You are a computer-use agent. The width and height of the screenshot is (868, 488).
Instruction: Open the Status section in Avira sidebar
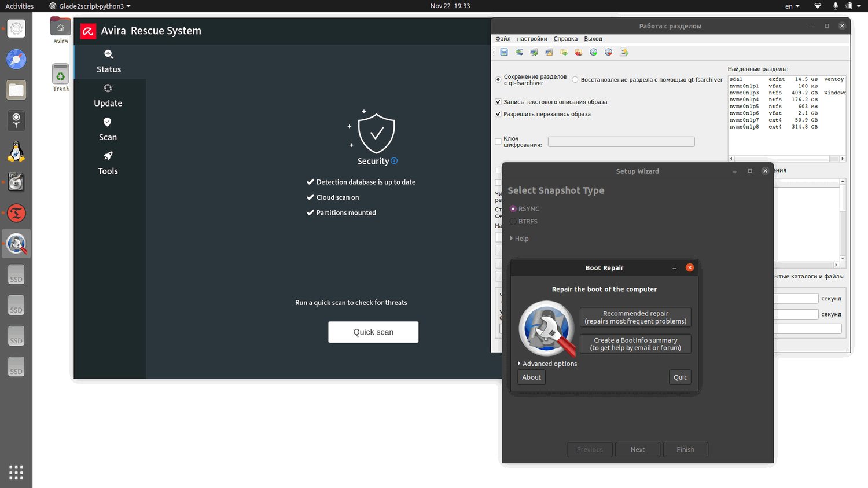pyautogui.click(x=109, y=62)
